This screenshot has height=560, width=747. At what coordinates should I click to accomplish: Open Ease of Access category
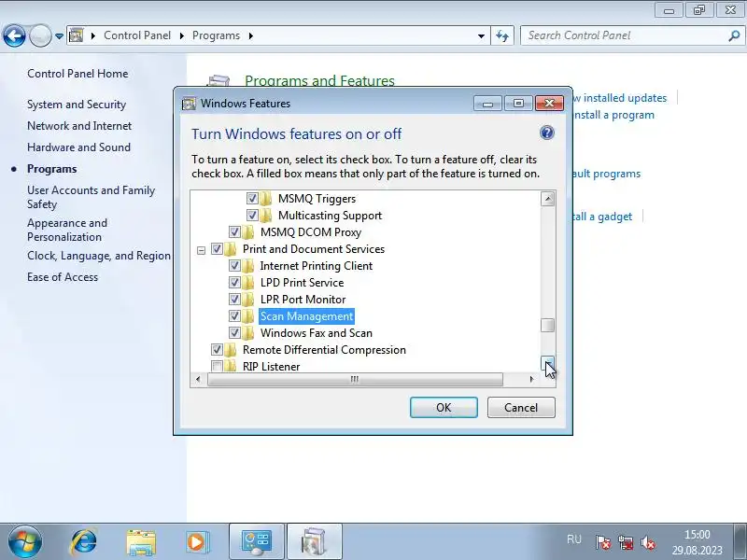(x=63, y=277)
